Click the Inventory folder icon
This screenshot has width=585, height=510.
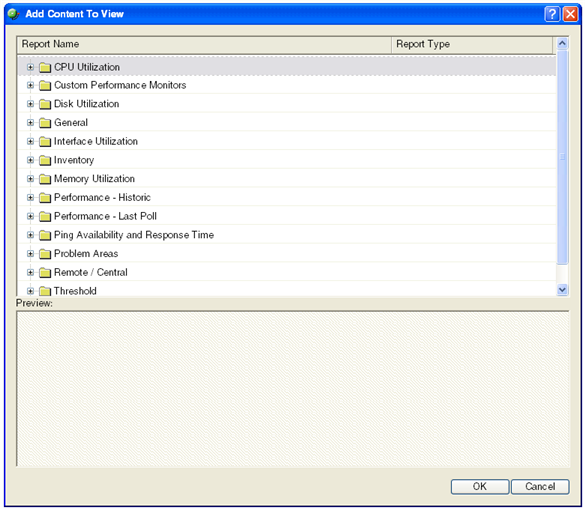point(45,160)
